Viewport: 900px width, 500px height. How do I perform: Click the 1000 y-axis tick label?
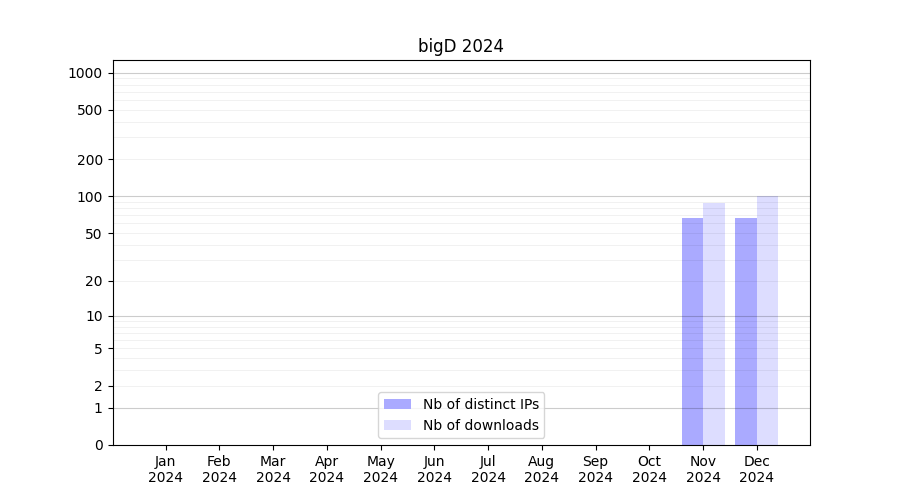click(85, 73)
